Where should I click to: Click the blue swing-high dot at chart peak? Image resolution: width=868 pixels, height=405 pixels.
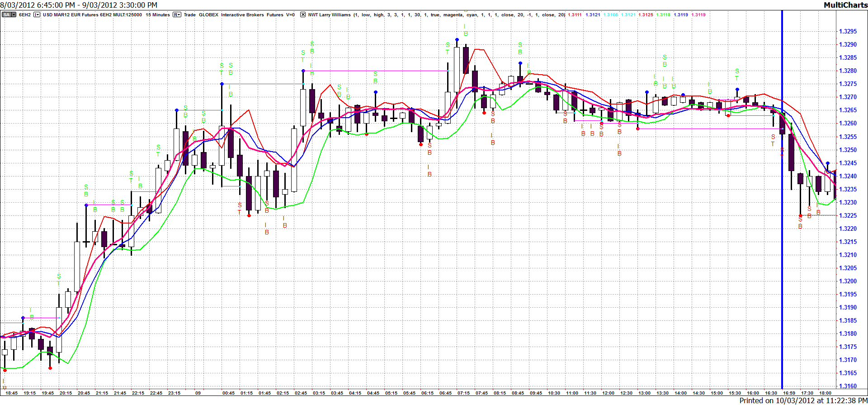[457, 40]
